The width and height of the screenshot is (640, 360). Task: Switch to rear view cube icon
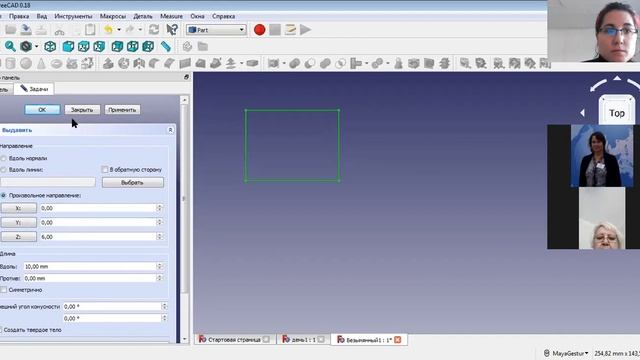click(117, 47)
